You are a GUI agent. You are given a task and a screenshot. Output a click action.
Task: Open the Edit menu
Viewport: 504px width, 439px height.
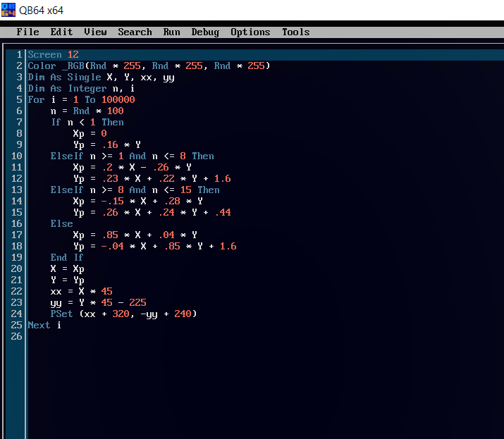pos(61,32)
